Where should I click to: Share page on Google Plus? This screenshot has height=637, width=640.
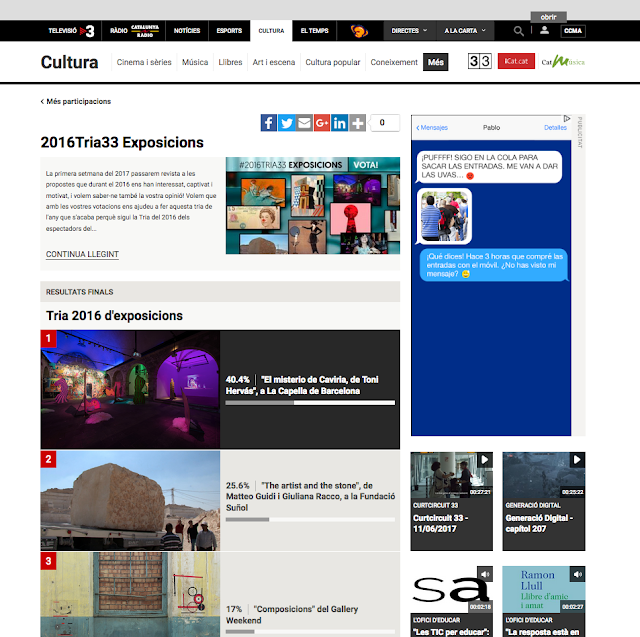pyautogui.click(x=322, y=123)
